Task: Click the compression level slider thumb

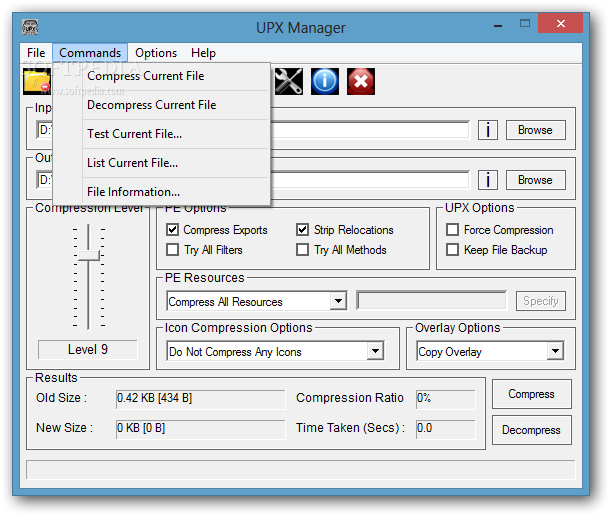Action: coord(89,256)
